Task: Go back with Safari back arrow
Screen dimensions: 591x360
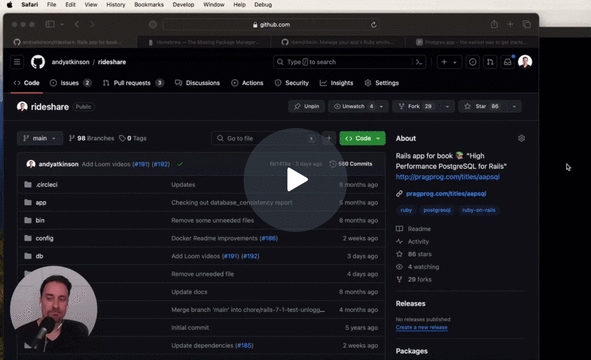Action: [x=77, y=25]
